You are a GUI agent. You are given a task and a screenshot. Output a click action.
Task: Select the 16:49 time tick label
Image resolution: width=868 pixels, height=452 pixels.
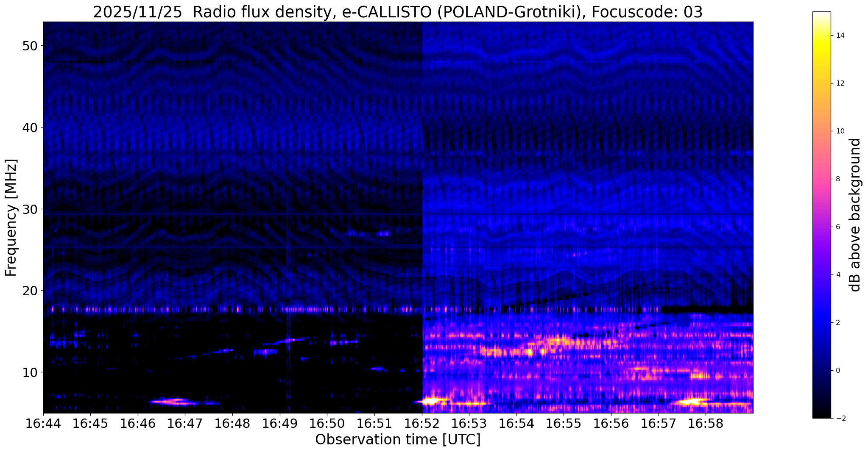[279, 423]
